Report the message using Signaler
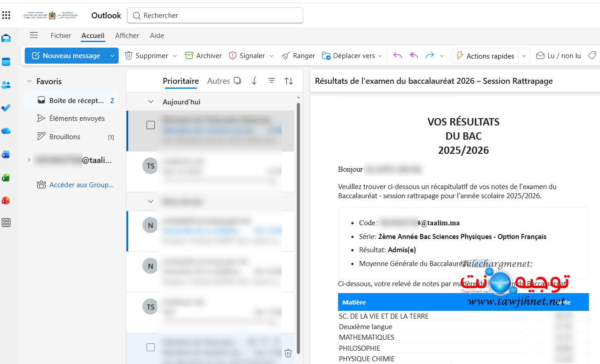 (247, 56)
